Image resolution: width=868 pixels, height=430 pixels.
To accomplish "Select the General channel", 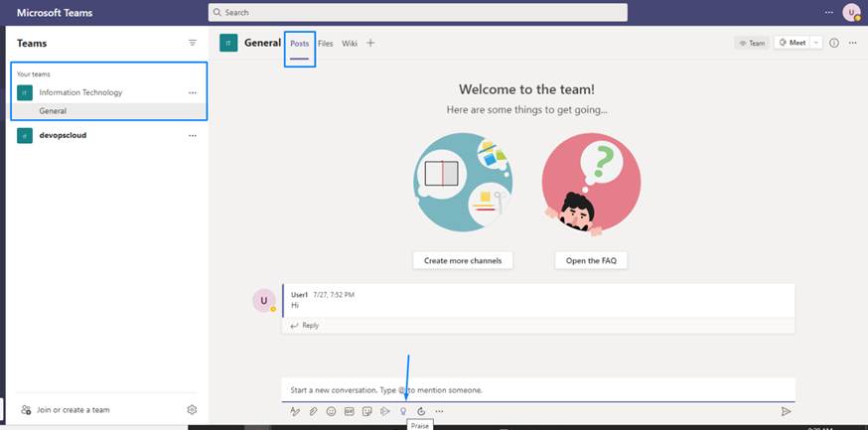I will point(109,111).
